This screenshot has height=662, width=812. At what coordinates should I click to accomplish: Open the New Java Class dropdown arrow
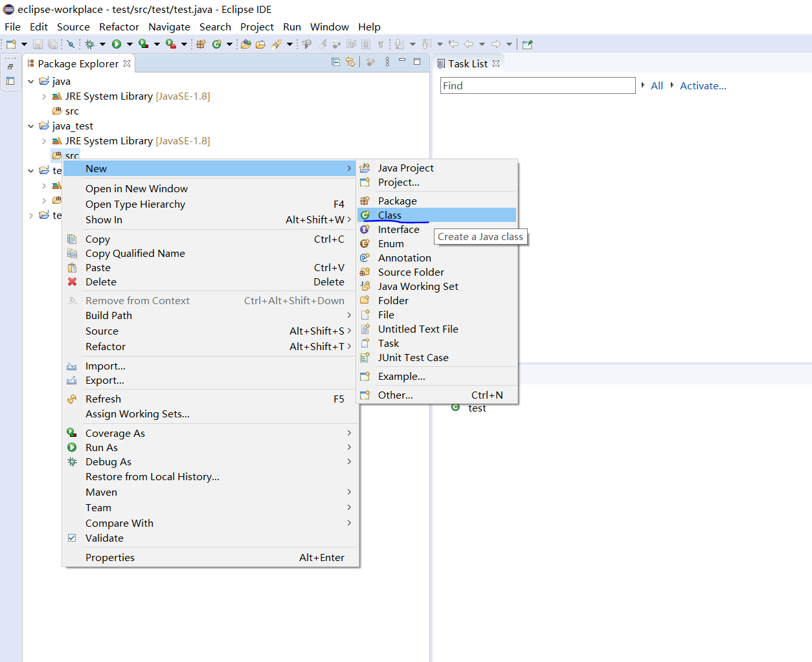click(229, 44)
